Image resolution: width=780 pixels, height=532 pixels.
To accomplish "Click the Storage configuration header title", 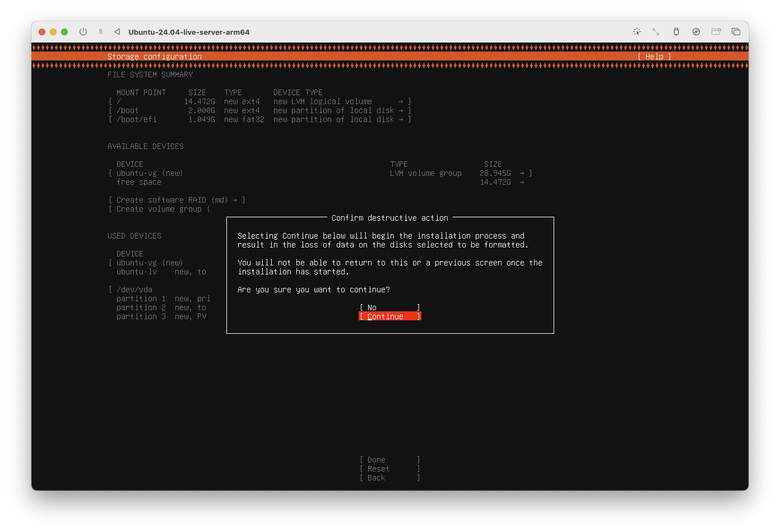I will [x=155, y=57].
